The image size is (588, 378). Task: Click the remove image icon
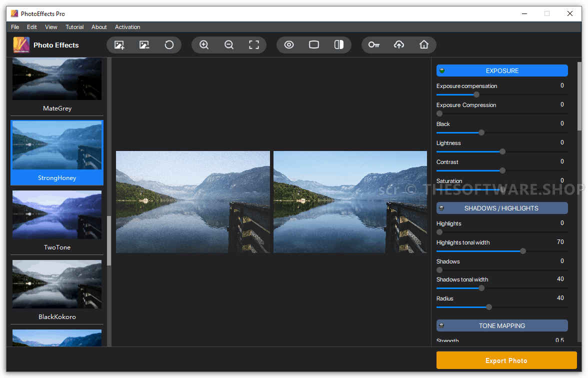coord(144,45)
